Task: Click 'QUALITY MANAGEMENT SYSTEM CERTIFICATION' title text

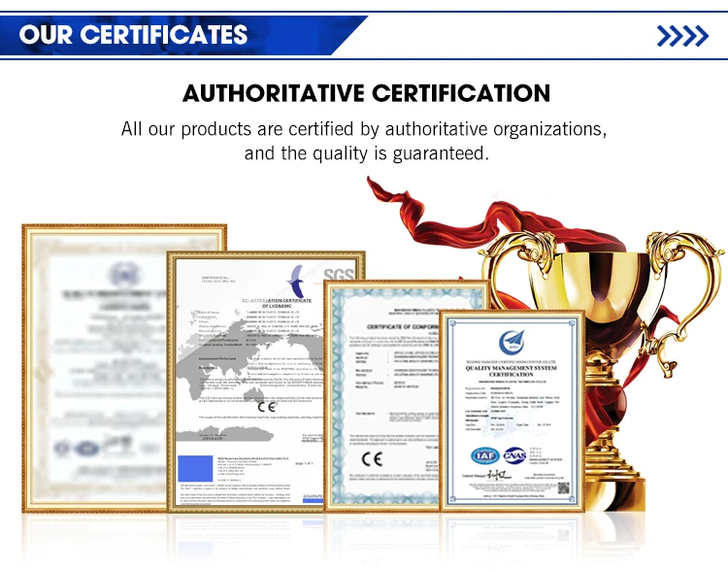Action: tap(512, 371)
